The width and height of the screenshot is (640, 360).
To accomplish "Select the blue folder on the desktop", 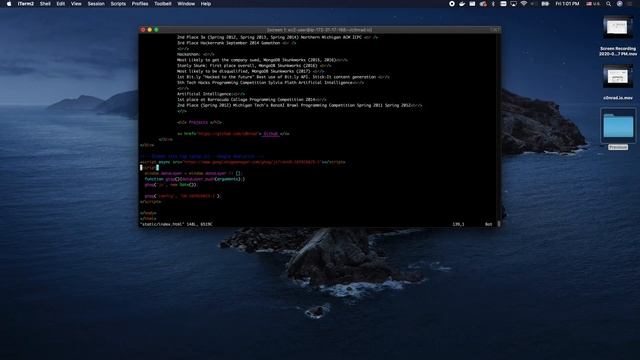I will coord(618,126).
